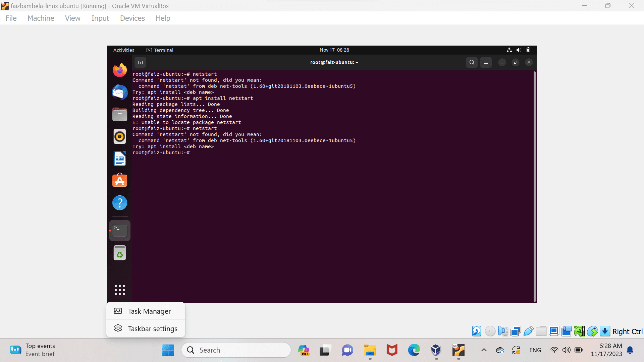Open the terminal hamburger menu

486,62
